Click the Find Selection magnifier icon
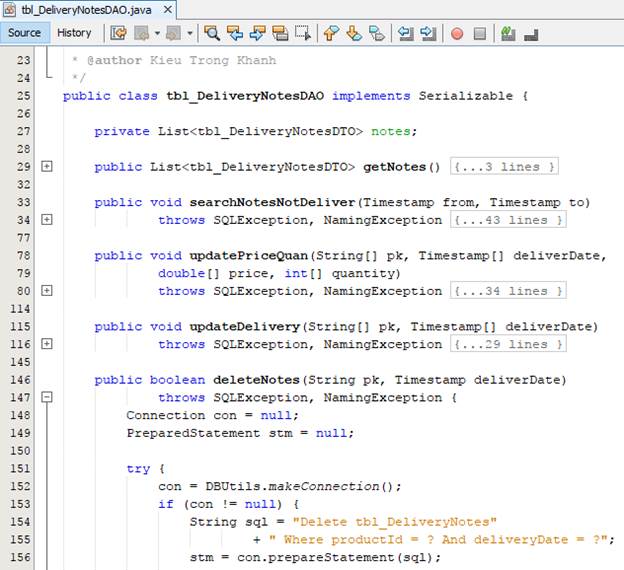The image size is (624, 570). pyautogui.click(x=212, y=33)
